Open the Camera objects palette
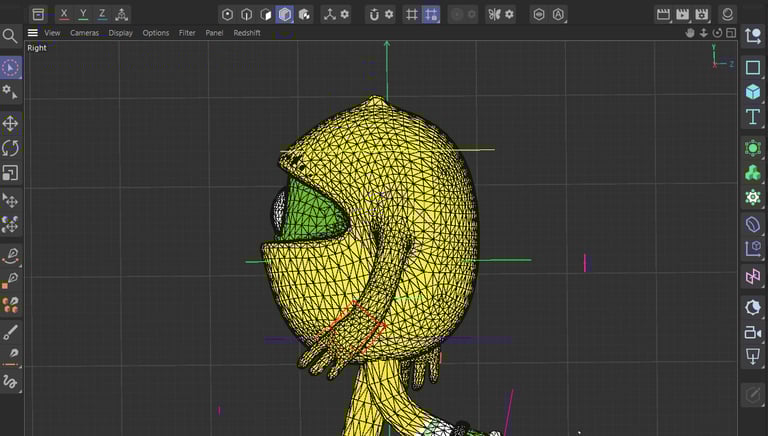 click(753, 333)
